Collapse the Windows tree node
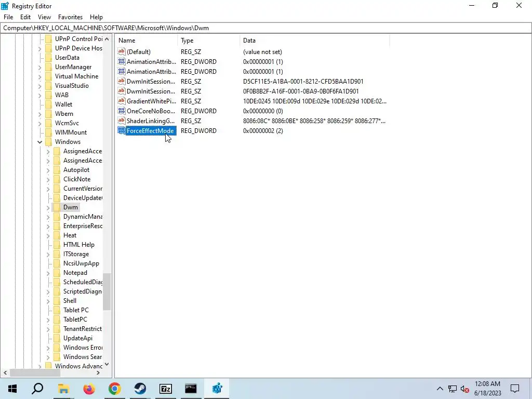This screenshot has width=532, height=399. pyautogui.click(x=39, y=142)
